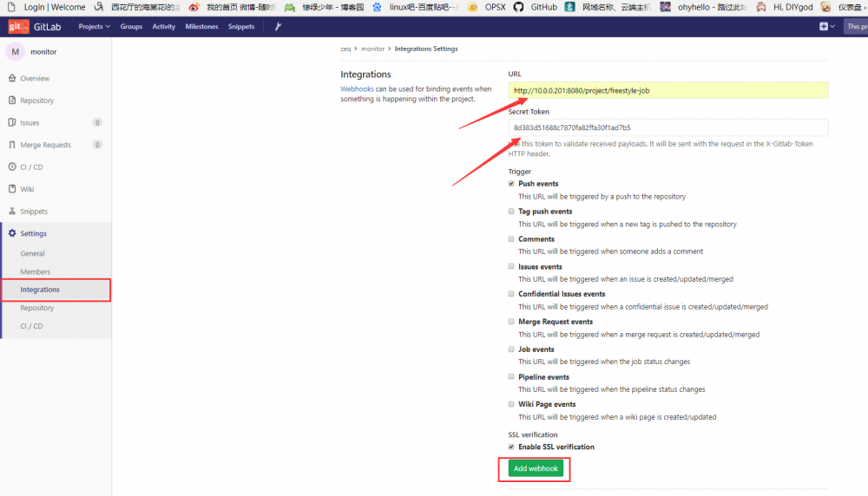Open the ohyhello bookmark
This screenshot has width=868, height=496.
(x=704, y=7)
